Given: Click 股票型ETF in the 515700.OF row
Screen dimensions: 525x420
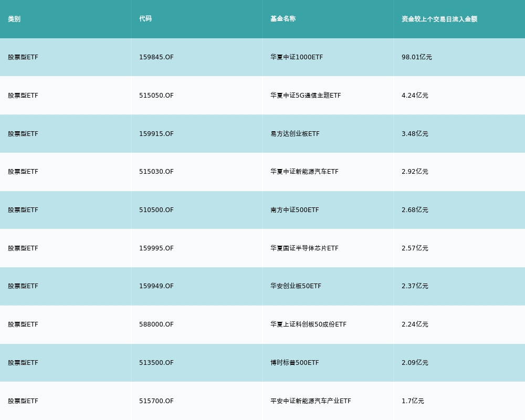Looking at the screenshot, I should point(23,401).
